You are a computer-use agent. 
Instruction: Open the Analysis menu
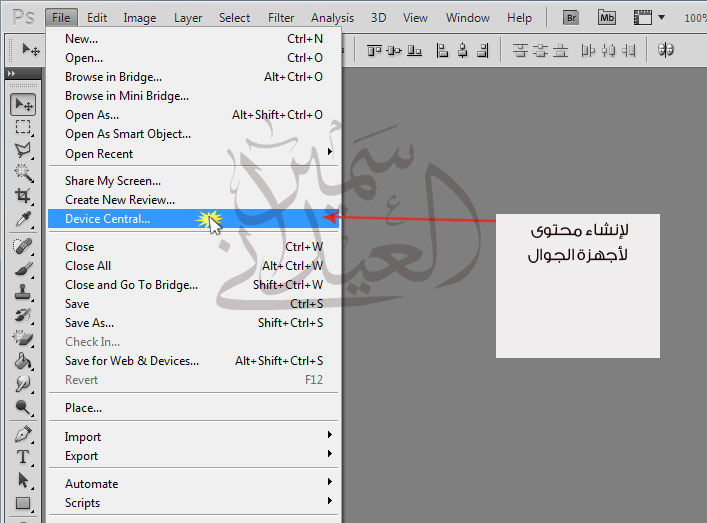click(x=332, y=18)
